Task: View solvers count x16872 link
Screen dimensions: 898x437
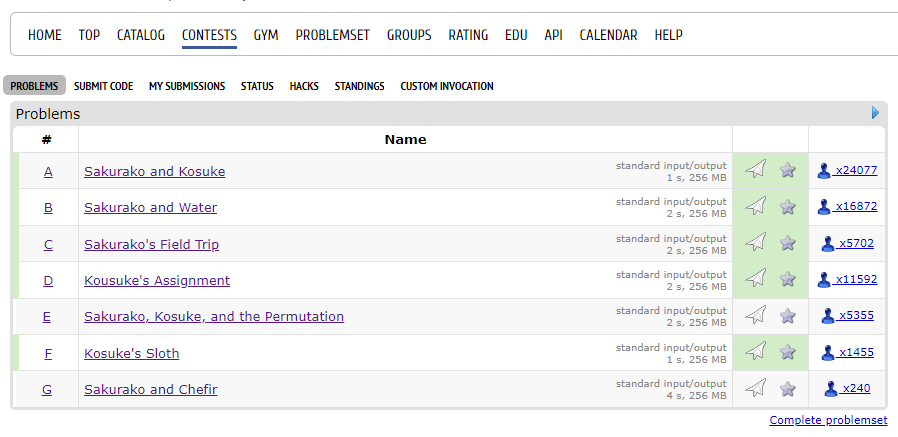Action: coord(856,206)
